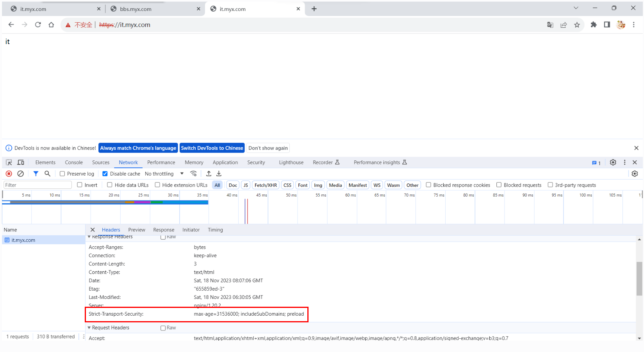This screenshot has width=644, height=352.
Task: Focus the network Filter text field
Action: [x=37, y=185]
